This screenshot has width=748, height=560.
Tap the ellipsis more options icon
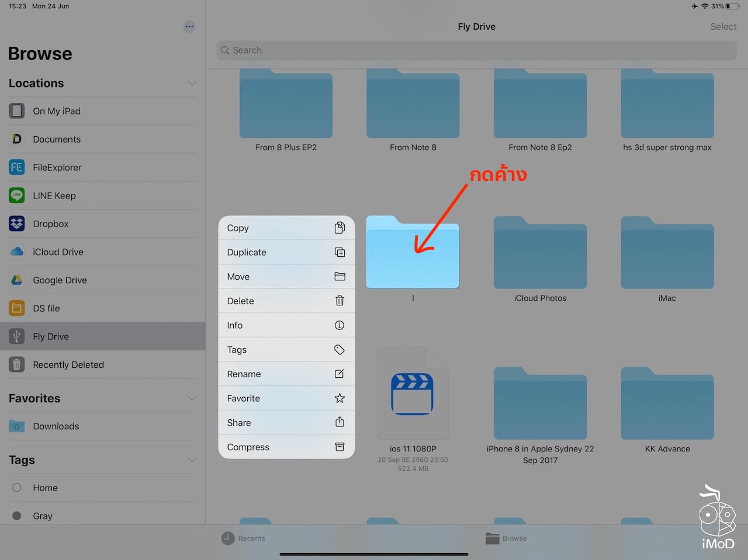pyautogui.click(x=189, y=26)
